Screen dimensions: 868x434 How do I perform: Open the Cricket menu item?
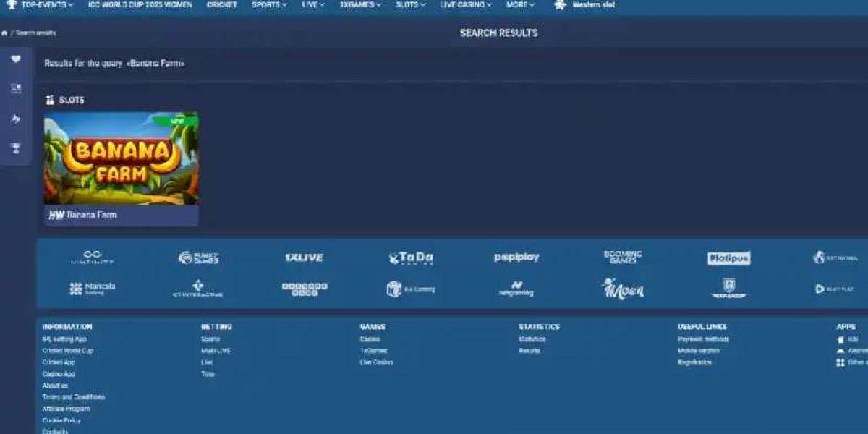pos(221,5)
